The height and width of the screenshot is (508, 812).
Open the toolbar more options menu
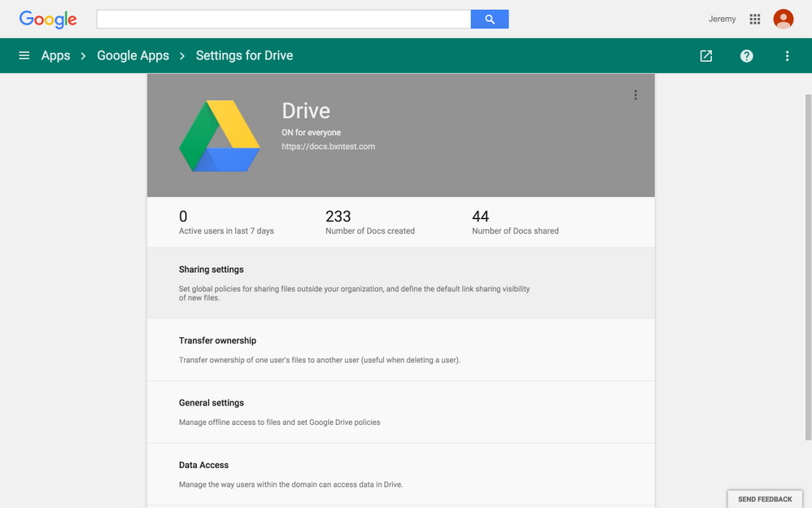click(787, 56)
